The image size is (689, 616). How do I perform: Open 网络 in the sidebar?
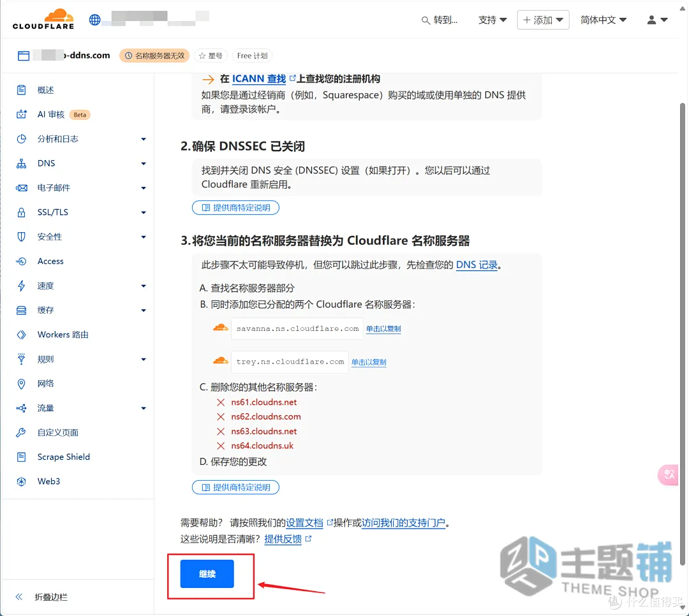click(x=46, y=384)
